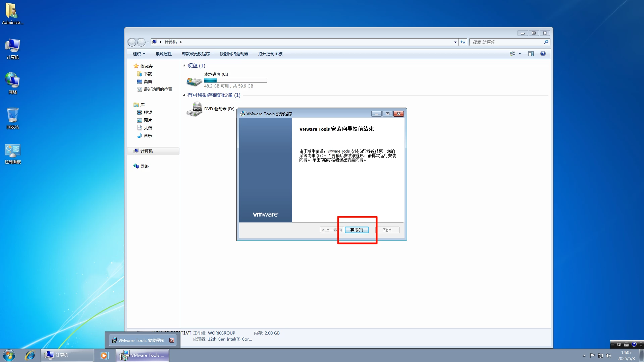Launch Internet Explorer from the taskbar

click(x=30, y=355)
